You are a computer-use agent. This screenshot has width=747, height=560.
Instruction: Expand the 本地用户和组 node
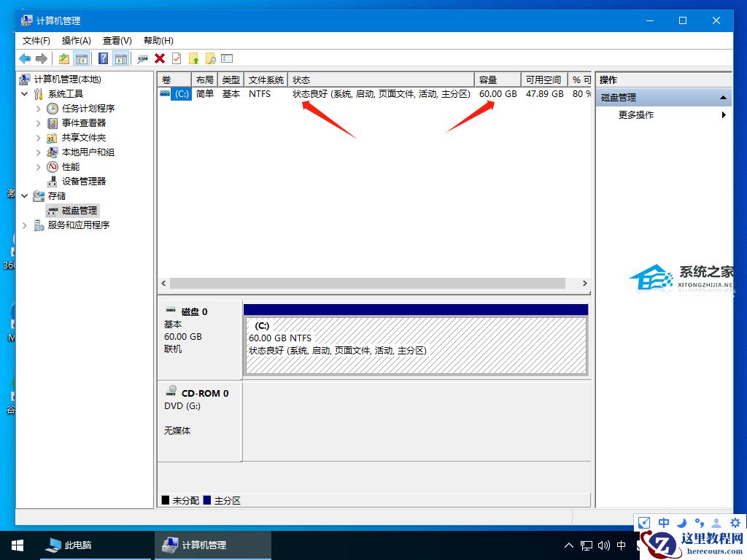pos(38,152)
